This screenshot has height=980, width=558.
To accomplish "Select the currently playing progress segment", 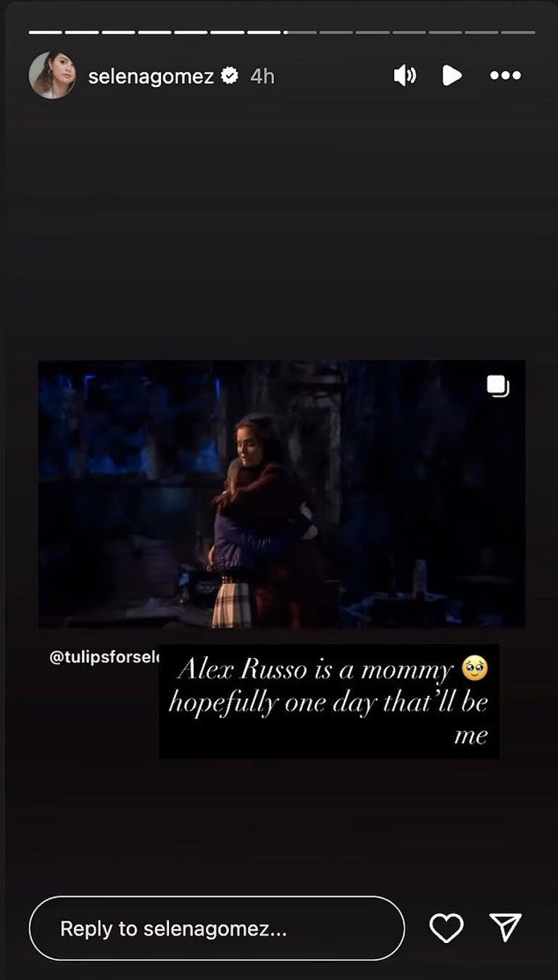I will point(299,32).
